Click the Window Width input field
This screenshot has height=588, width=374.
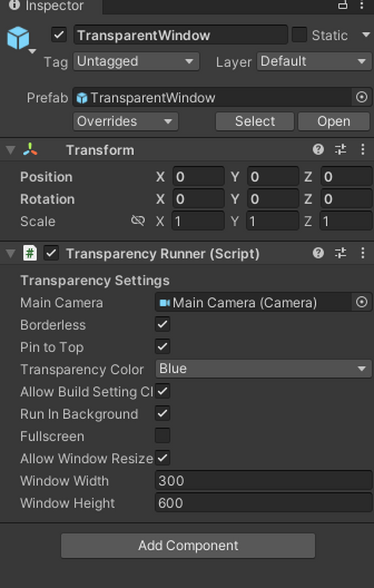coord(263,480)
